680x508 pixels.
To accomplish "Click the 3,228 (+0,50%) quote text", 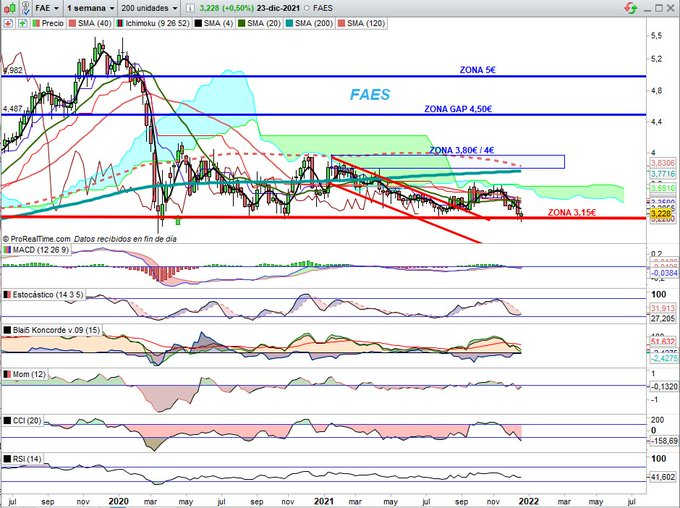I will click(226, 8).
